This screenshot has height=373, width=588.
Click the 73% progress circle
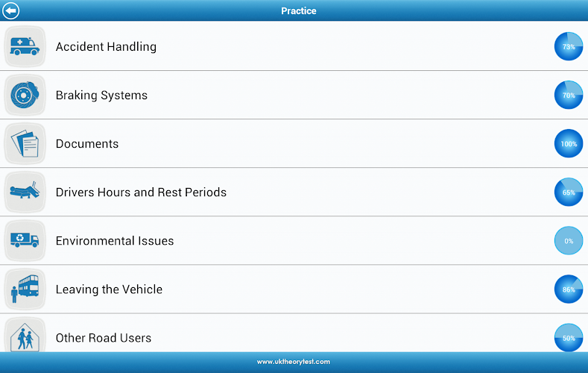[569, 46]
